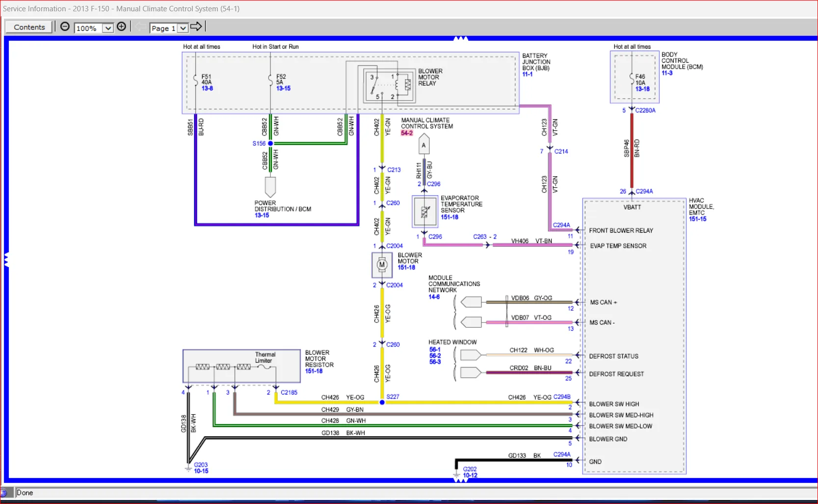Select connector label C2185
This screenshot has height=504, width=818.
289,393
